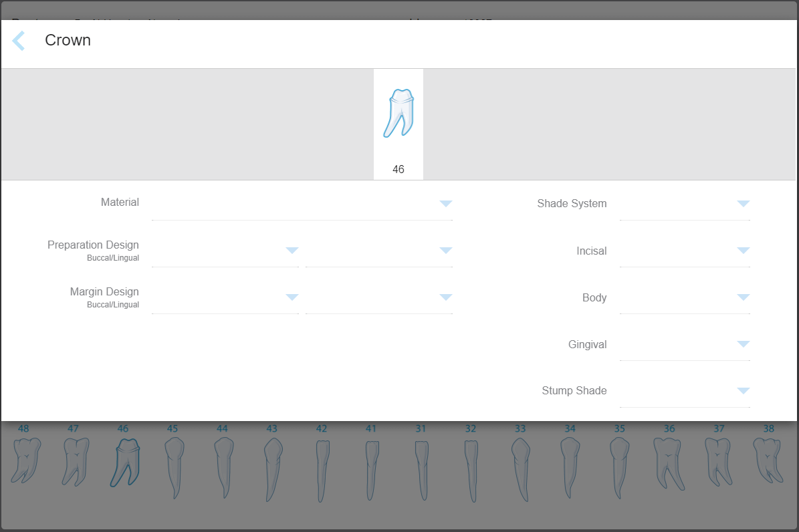This screenshot has height=532, width=799.
Task: Select tooth 48 in the lower arch
Action: click(x=25, y=460)
